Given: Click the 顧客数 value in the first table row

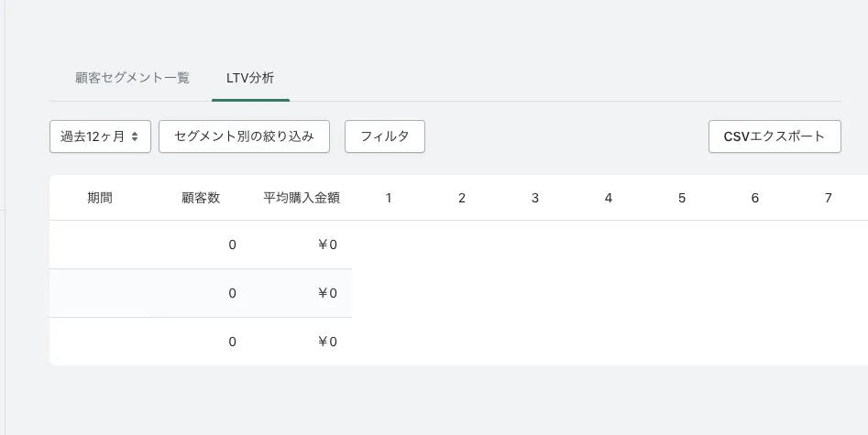Looking at the screenshot, I should (x=232, y=245).
